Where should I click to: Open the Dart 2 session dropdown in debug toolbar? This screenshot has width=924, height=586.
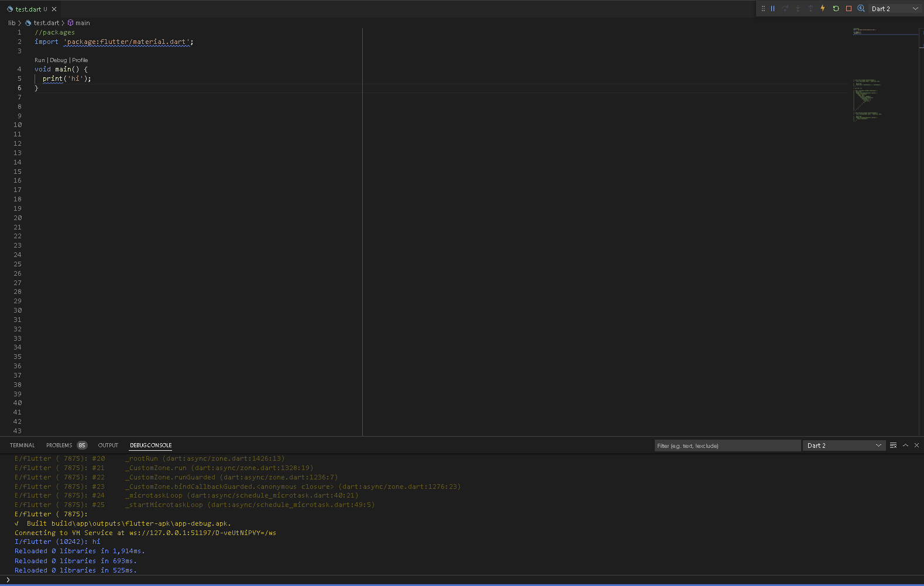point(895,9)
